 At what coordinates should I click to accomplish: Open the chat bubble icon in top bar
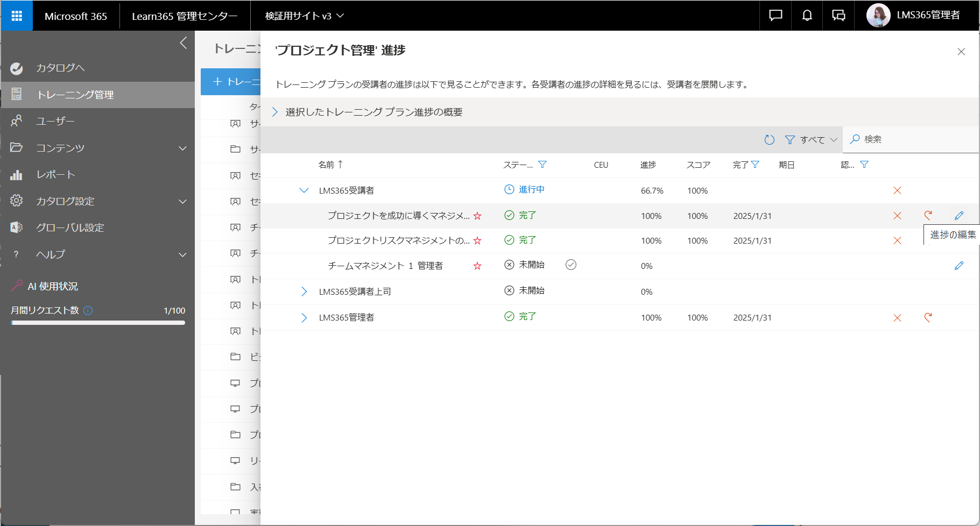click(x=775, y=16)
